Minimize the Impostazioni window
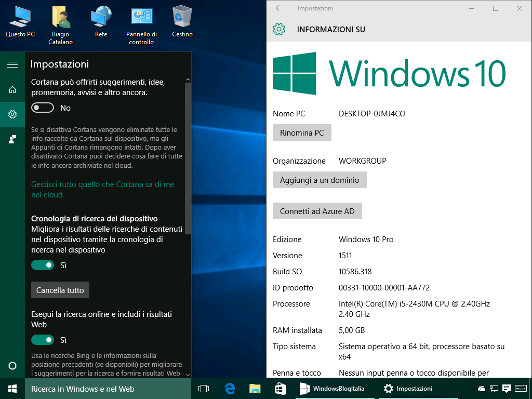532x399 pixels. coord(472,8)
